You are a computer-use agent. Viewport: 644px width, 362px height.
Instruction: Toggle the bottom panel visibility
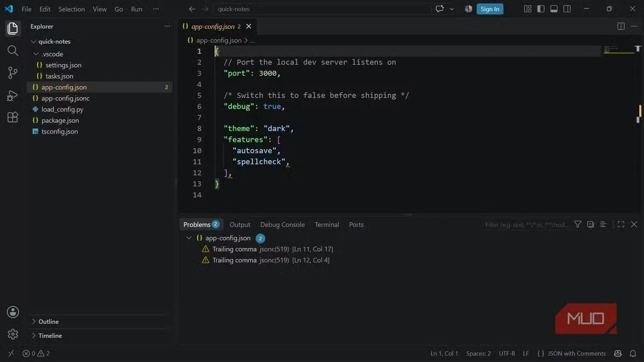554,9
